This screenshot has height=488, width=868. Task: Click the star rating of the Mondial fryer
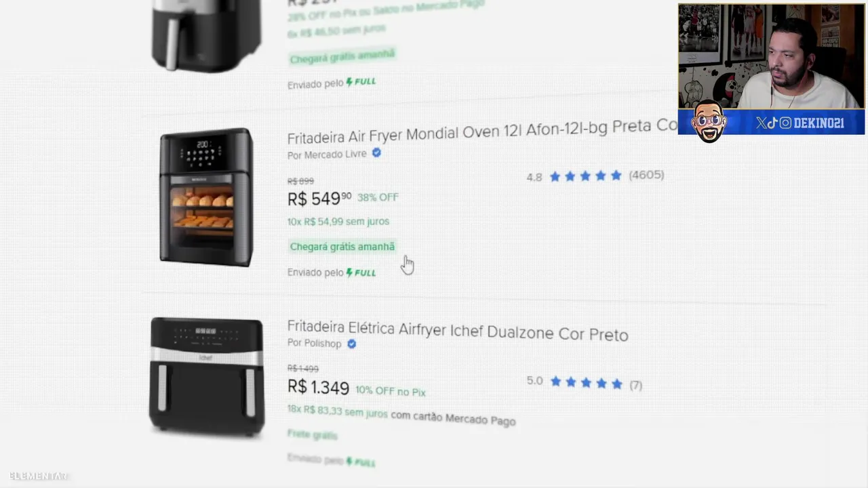tap(585, 176)
